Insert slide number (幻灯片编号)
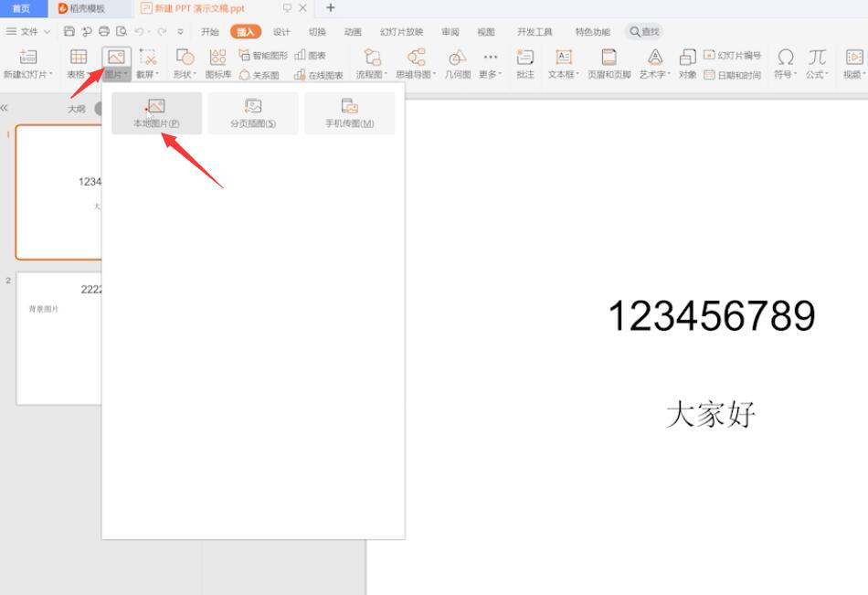 coord(733,56)
